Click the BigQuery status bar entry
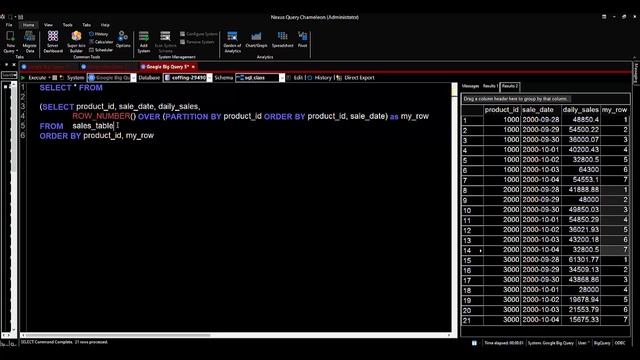The width and height of the screenshot is (640, 360). [x=602, y=343]
